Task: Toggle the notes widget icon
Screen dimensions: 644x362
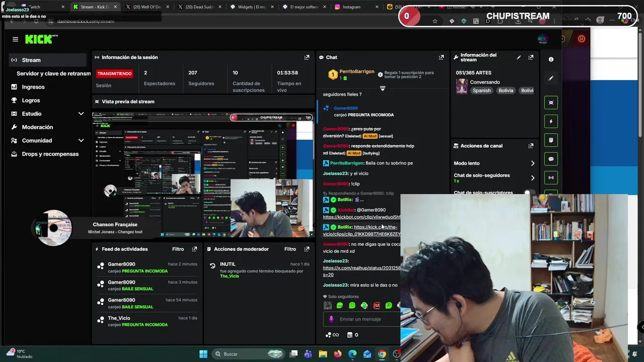Action: click(551, 140)
